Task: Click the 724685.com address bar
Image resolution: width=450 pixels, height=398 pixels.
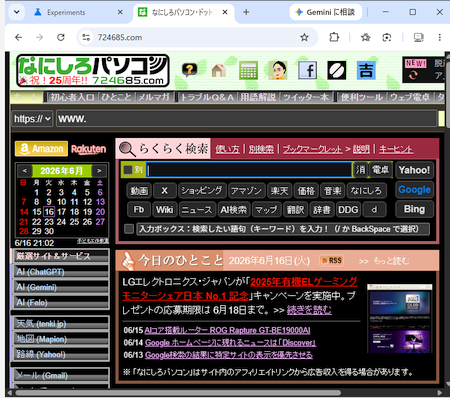Action: [x=197, y=37]
